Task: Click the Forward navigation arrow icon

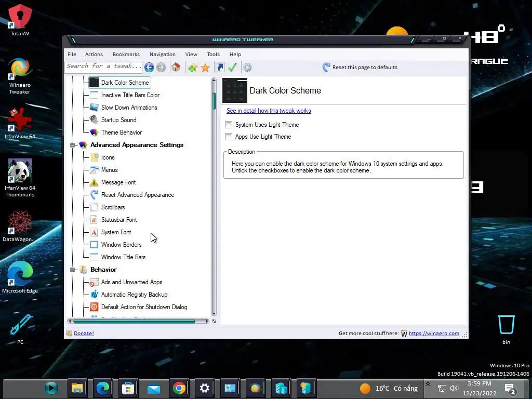Action: click(161, 67)
